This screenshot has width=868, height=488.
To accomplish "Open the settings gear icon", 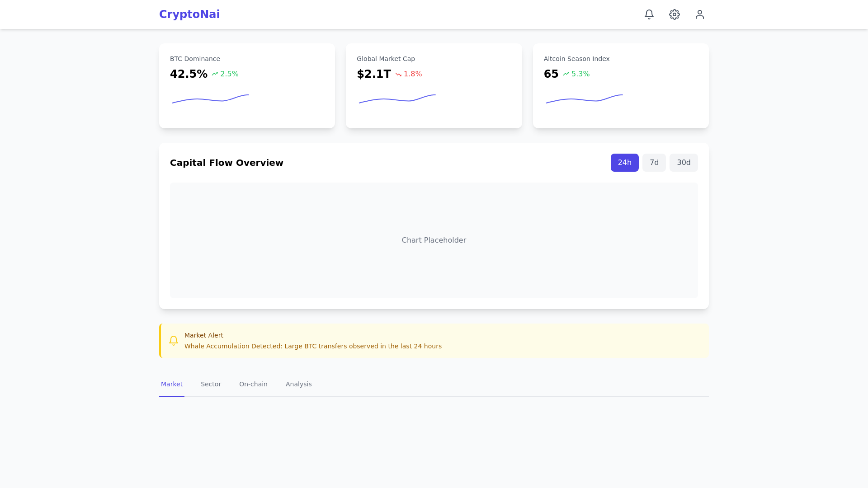I will click(x=675, y=14).
